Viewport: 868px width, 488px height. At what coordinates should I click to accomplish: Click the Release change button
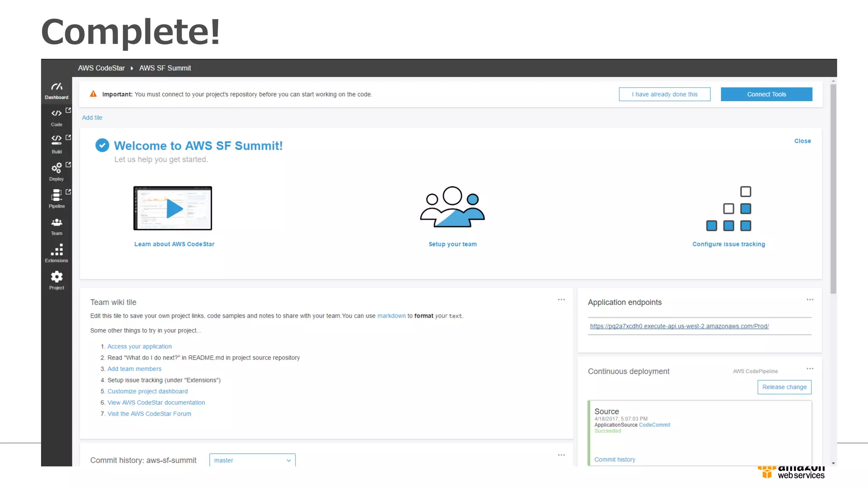click(784, 387)
